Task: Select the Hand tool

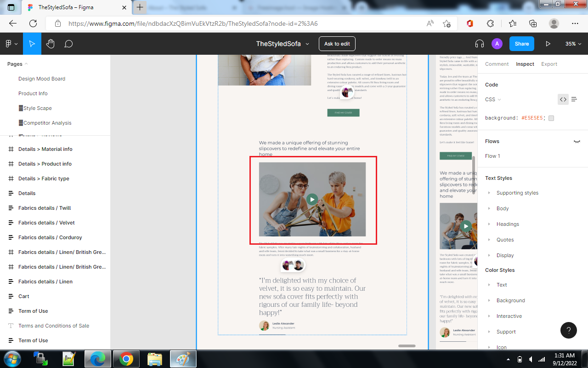Action: point(51,44)
